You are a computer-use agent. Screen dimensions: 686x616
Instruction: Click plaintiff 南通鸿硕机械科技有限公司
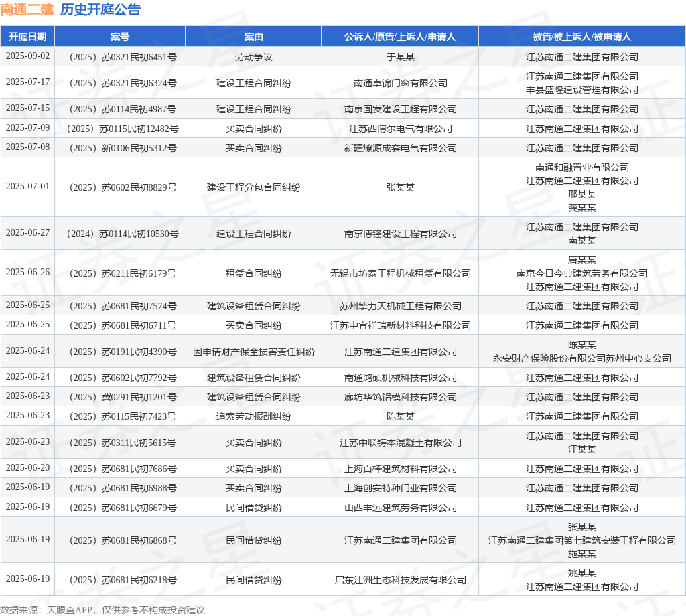[x=401, y=378]
